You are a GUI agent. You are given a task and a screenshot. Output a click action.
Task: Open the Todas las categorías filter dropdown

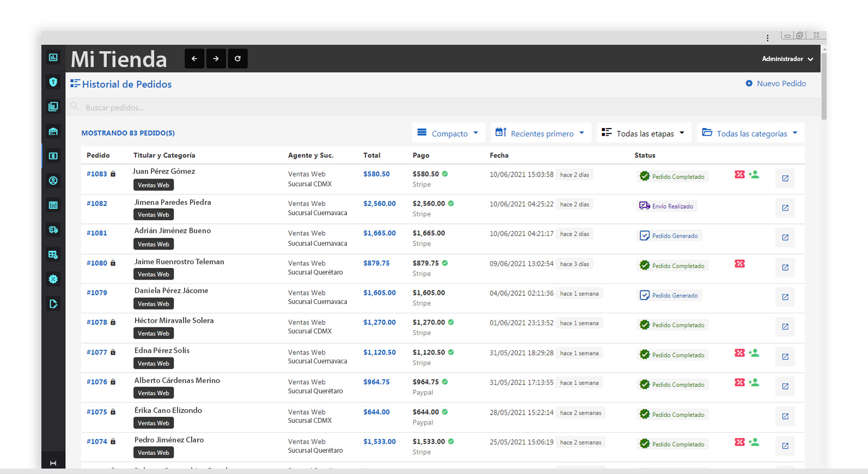click(750, 133)
